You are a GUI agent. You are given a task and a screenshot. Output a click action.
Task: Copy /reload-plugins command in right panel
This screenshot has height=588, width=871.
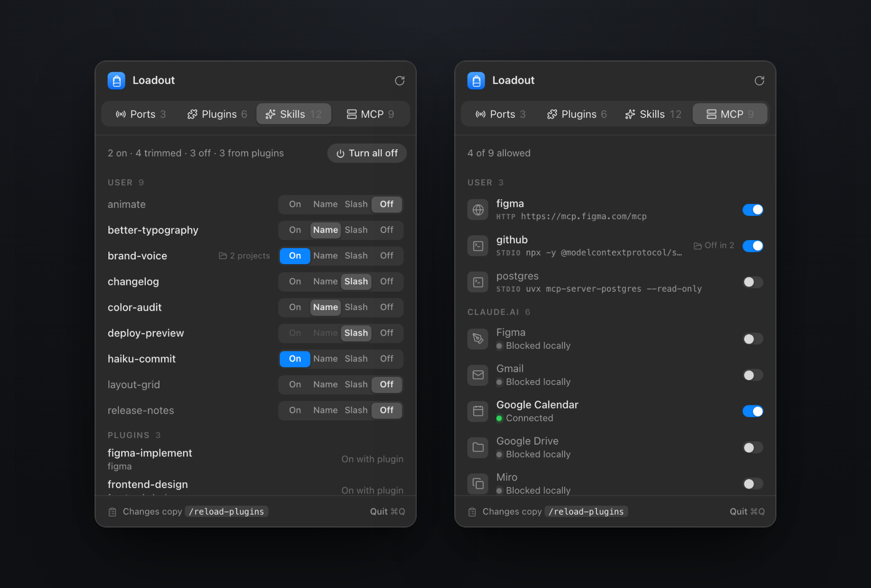click(x=586, y=512)
